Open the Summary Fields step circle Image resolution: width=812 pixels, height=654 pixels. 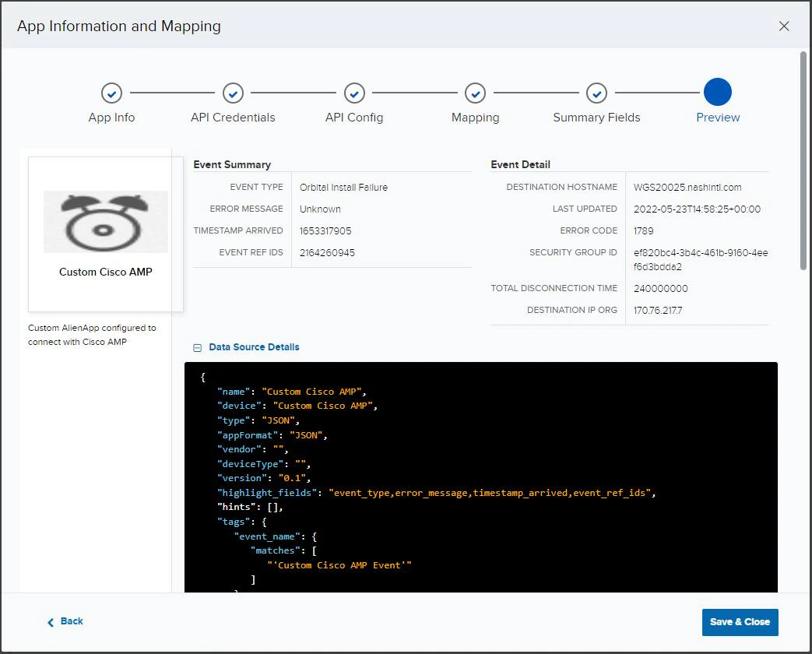pos(596,93)
